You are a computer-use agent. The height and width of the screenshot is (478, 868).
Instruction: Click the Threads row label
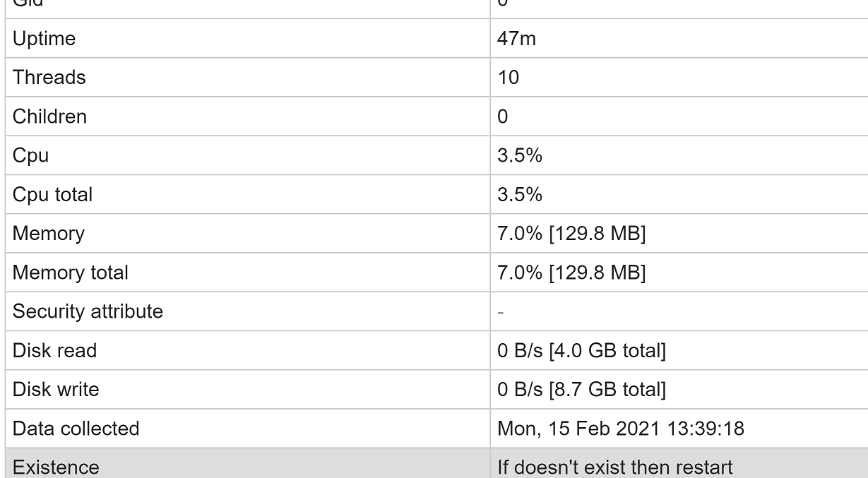pos(49,78)
